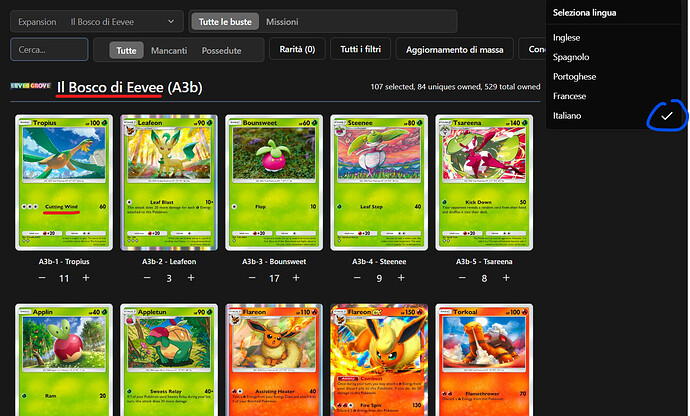Open the Steenee card image

pyautogui.click(x=379, y=183)
